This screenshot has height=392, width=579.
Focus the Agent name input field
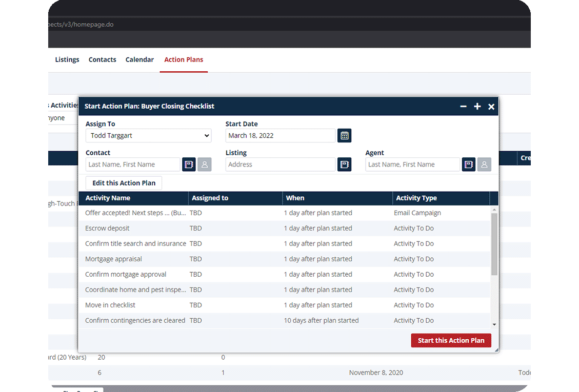point(412,164)
